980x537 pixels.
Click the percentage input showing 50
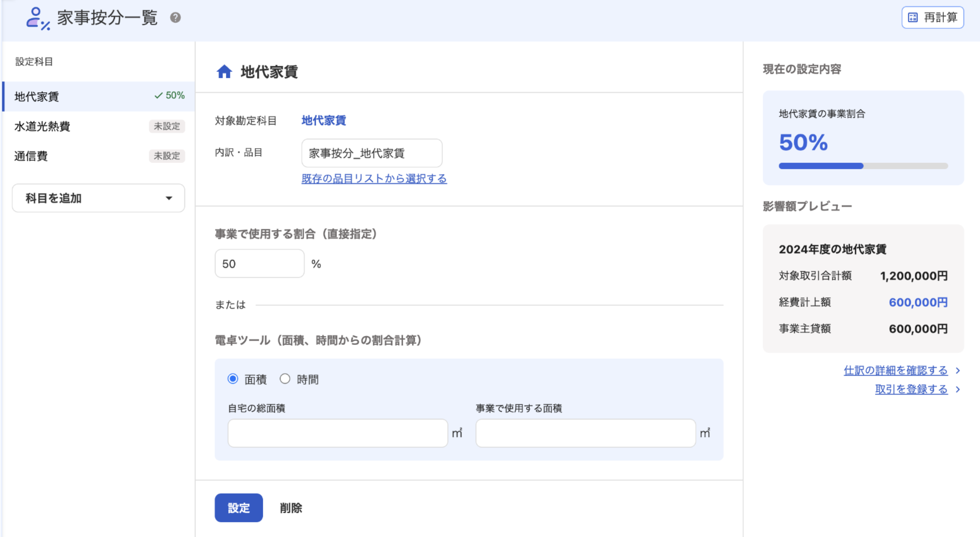(x=259, y=264)
